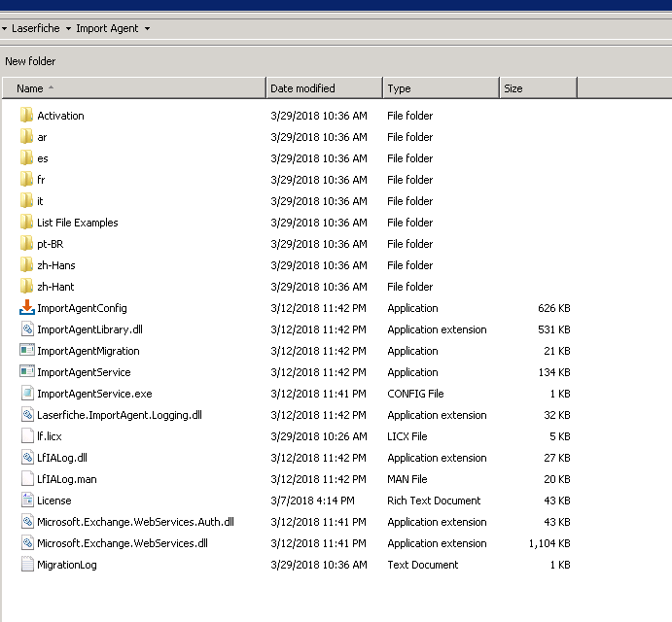Open dropdown arrow left of Laserfiche breadcrumb
This screenshot has width=672, height=622.
4,29
